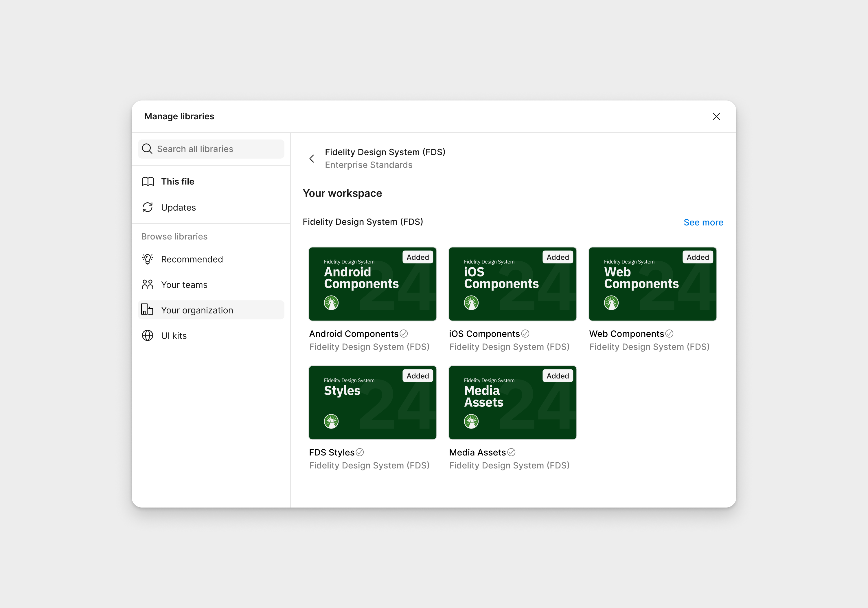
Task: Click the Updates refresh icon
Action: click(148, 207)
